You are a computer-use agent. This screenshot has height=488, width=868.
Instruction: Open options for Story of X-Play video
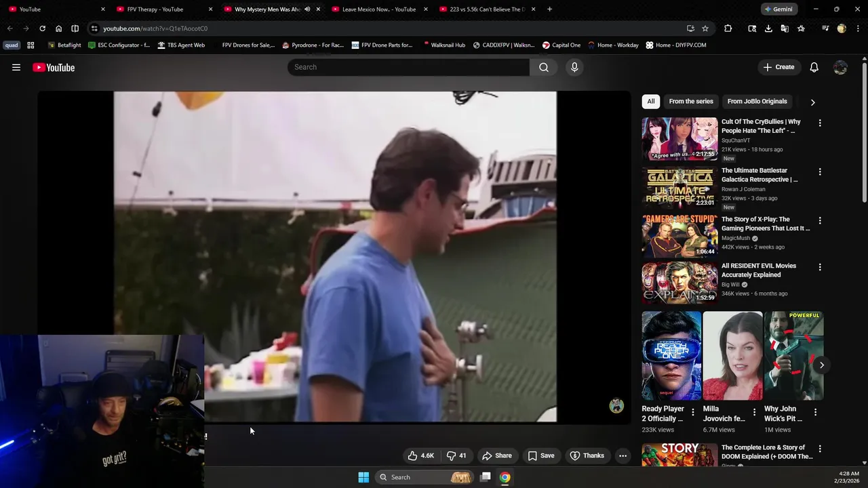(x=819, y=220)
